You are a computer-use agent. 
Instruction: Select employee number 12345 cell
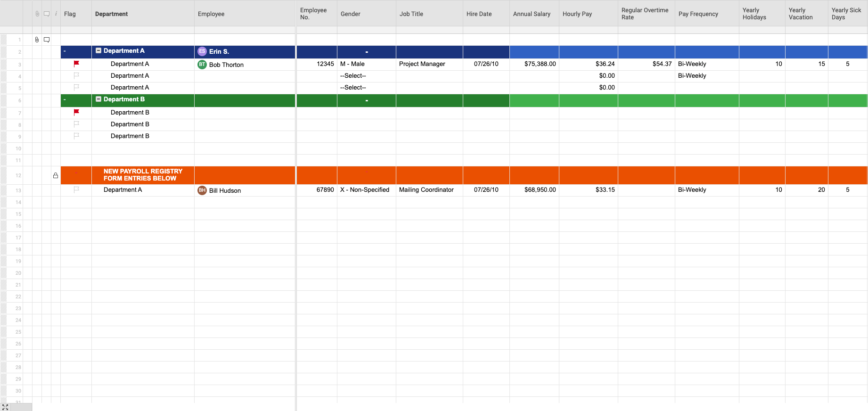317,64
